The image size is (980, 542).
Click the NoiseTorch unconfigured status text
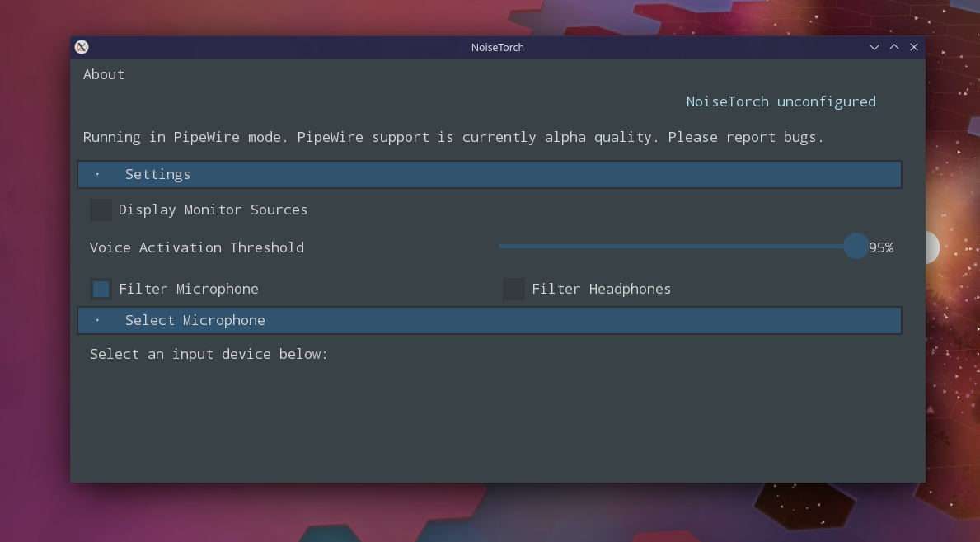pyautogui.click(x=781, y=101)
